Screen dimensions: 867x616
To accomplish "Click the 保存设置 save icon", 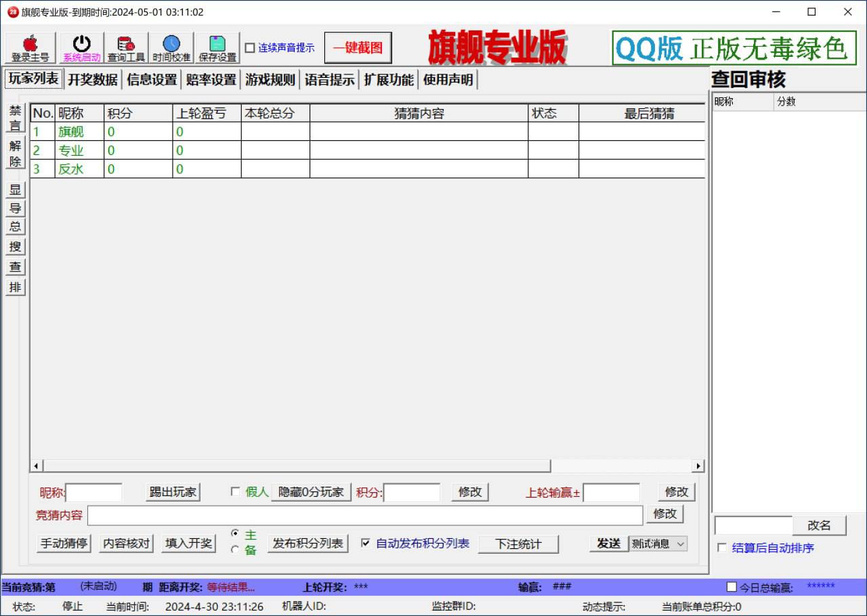I will click(x=217, y=48).
